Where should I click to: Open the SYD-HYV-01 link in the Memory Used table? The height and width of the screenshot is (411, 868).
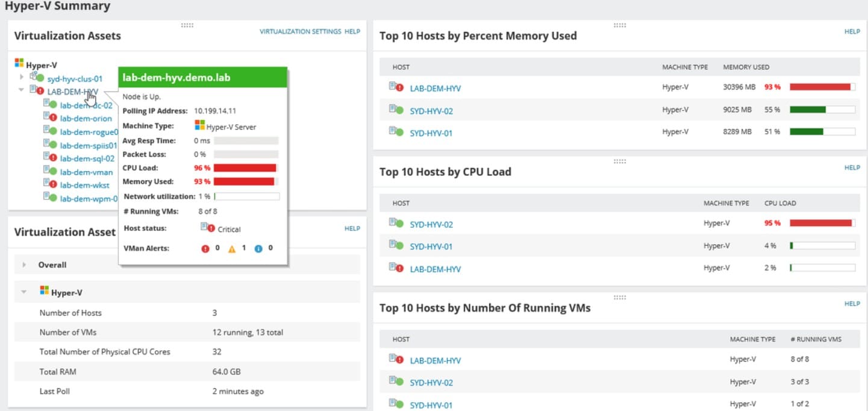pyautogui.click(x=431, y=133)
